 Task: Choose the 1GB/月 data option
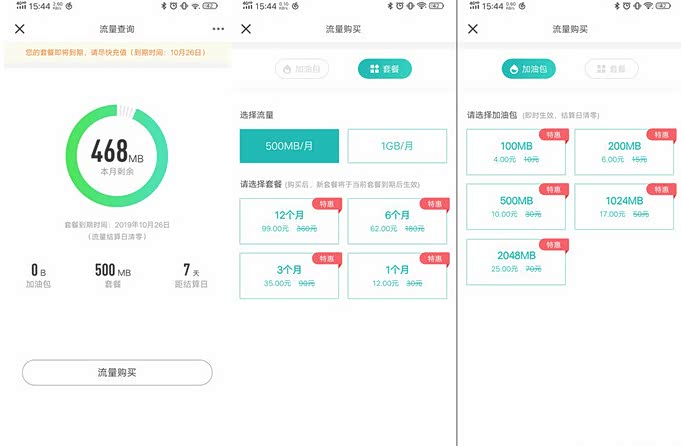(397, 146)
